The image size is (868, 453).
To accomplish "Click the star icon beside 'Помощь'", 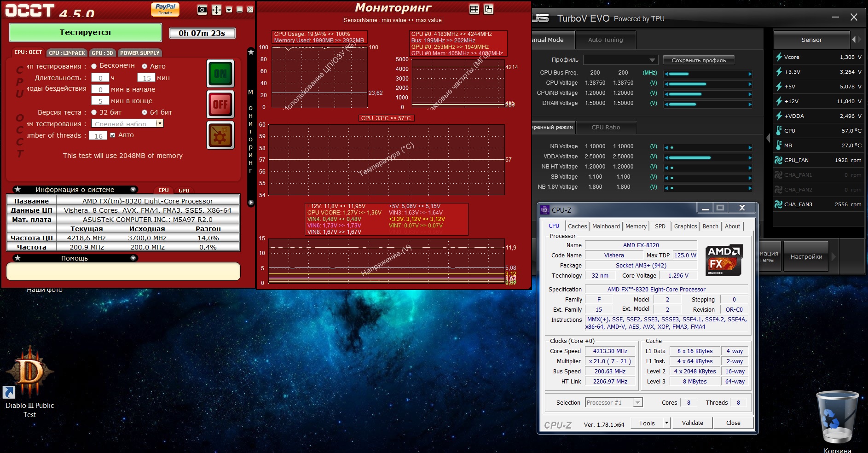I will tap(17, 258).
